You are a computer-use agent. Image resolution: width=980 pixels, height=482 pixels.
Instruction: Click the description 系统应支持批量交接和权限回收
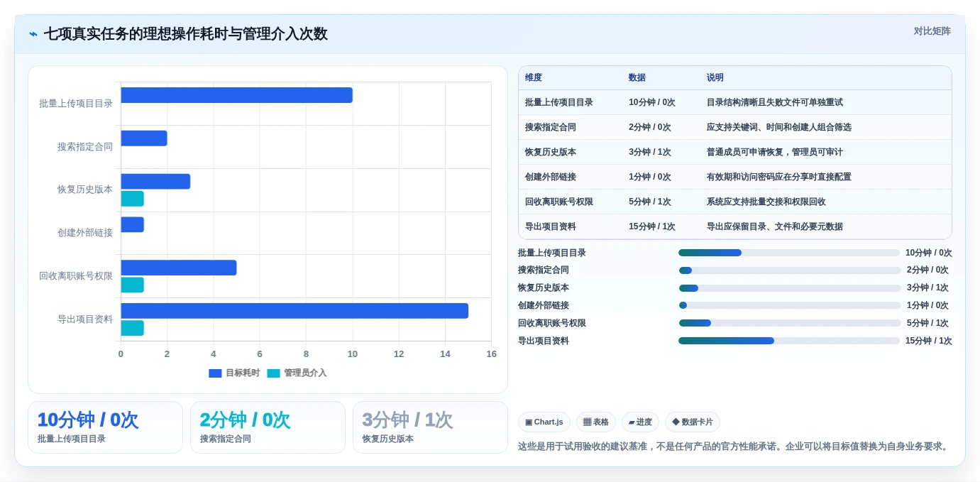[x=766, y=202]
